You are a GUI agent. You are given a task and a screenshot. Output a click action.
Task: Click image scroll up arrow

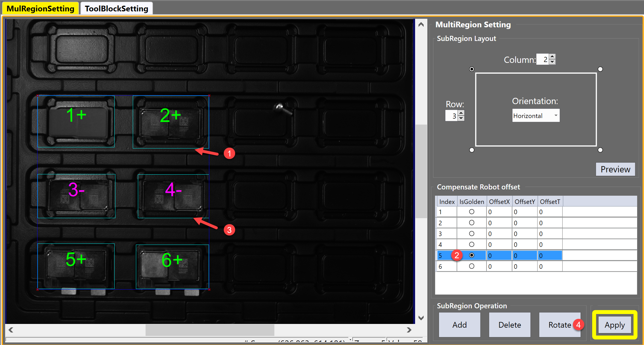pyautogui.click(x=421, y=25)
